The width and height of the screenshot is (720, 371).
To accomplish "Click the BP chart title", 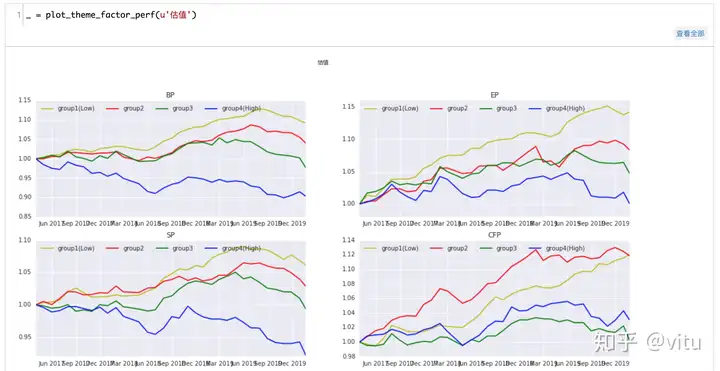I will 170,95.
